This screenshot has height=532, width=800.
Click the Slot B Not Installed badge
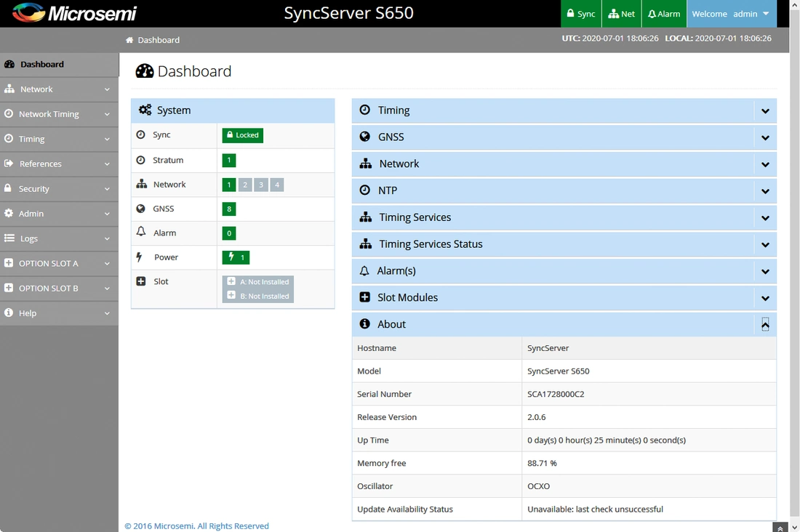coord(258,296)
